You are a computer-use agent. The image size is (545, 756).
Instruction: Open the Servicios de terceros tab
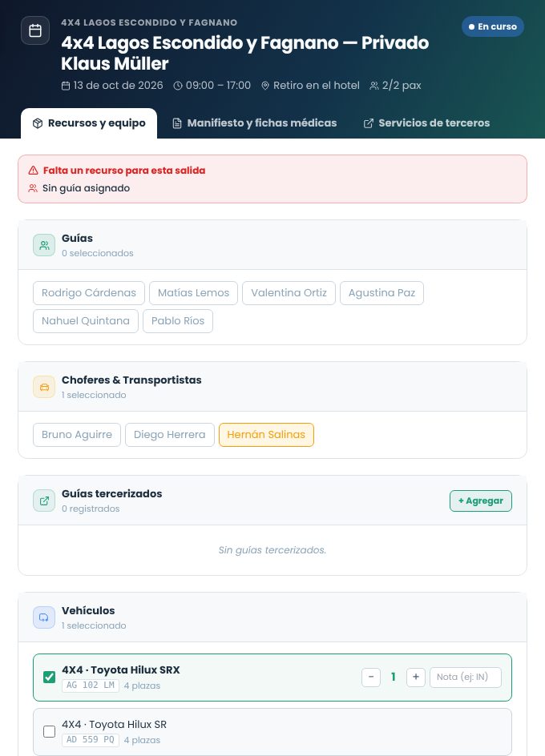(426, 123)
